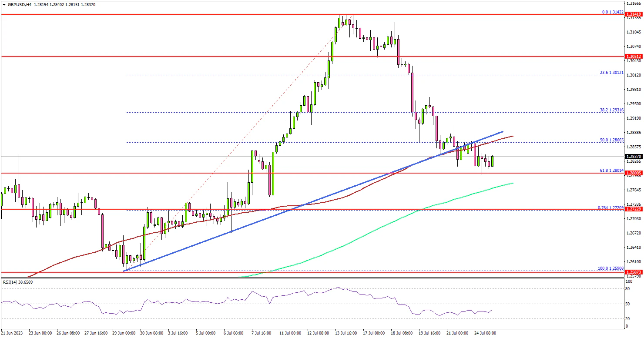Select the 100.0 Fibonacci level label

click(611, 268)
